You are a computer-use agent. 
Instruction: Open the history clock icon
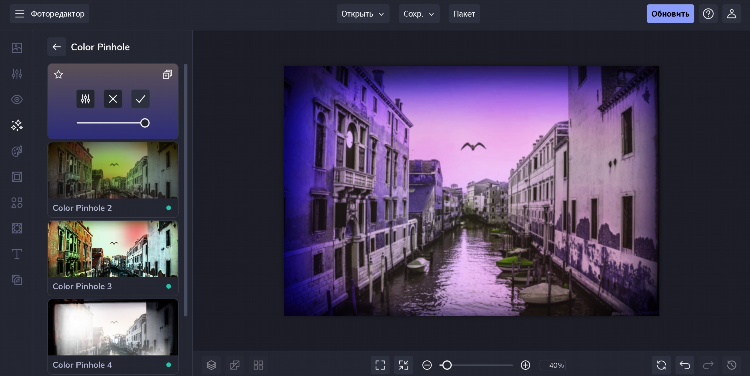coord(732,365)
